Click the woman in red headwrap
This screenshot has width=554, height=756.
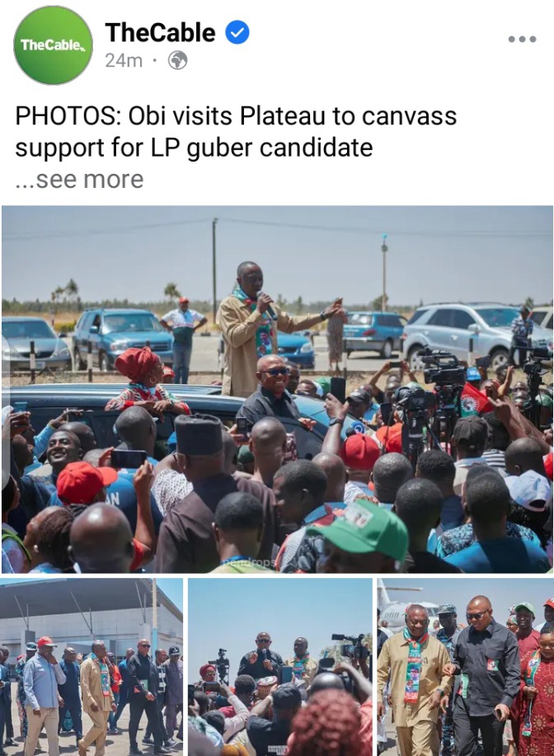point(143,381)
